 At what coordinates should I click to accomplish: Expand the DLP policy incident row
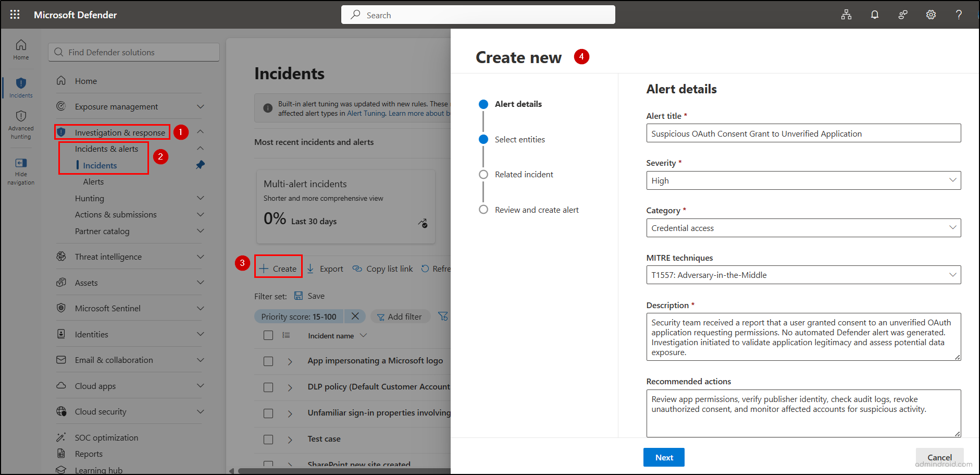[x=290, y=387]
